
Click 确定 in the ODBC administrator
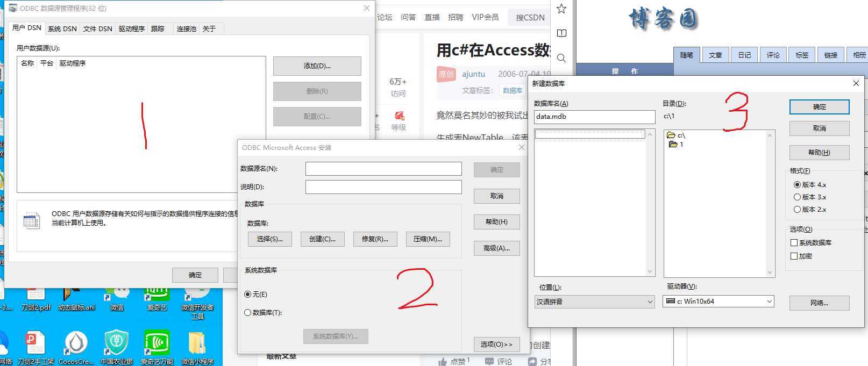(x=195, y=275)
